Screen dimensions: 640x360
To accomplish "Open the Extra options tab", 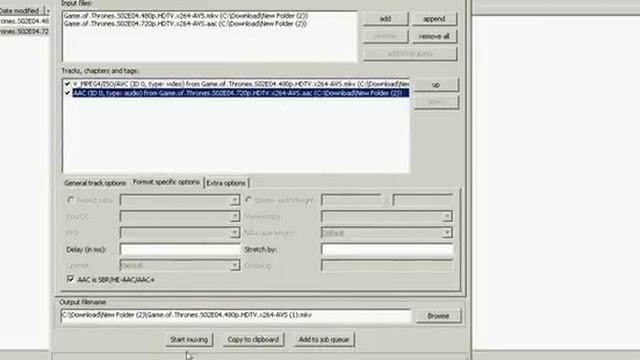I will (x=226, y=183).
